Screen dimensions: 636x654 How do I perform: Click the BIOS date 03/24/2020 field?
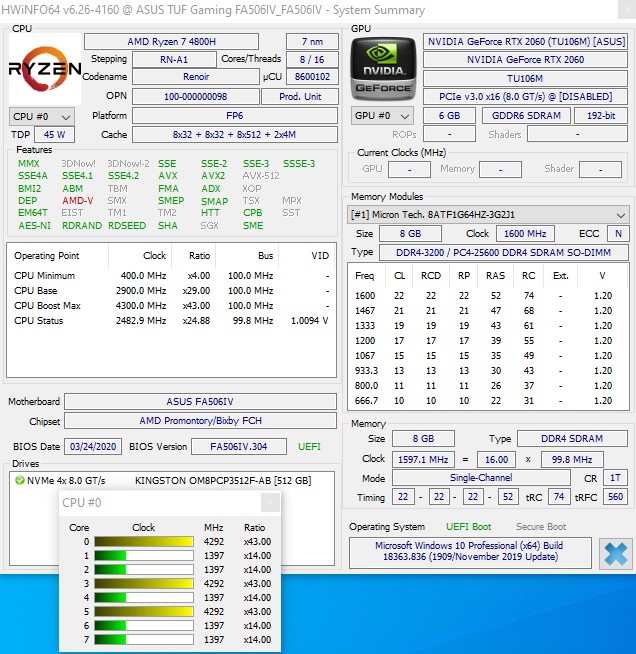[x=93, y=446]
